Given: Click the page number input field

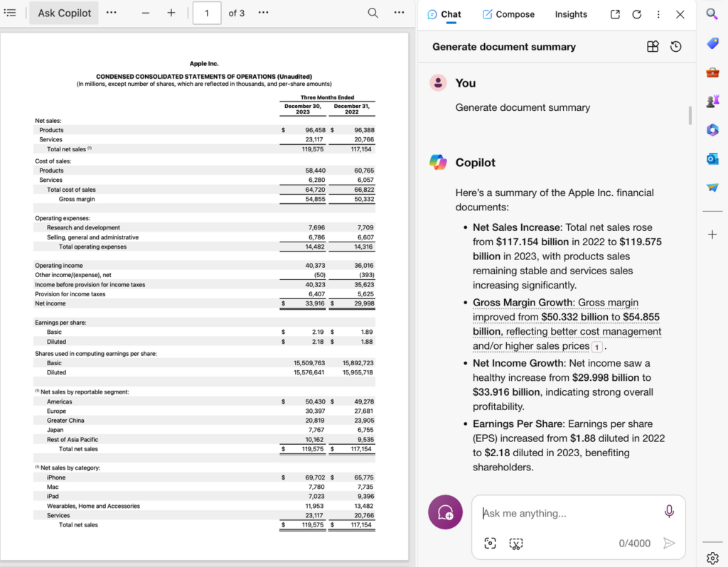Looking at the screenshot, I should pyautogui.click(x=207, y=13).
